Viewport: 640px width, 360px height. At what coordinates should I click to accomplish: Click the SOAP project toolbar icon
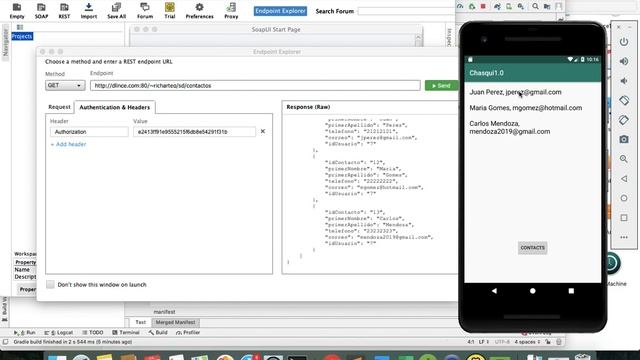tap(41, 11)
